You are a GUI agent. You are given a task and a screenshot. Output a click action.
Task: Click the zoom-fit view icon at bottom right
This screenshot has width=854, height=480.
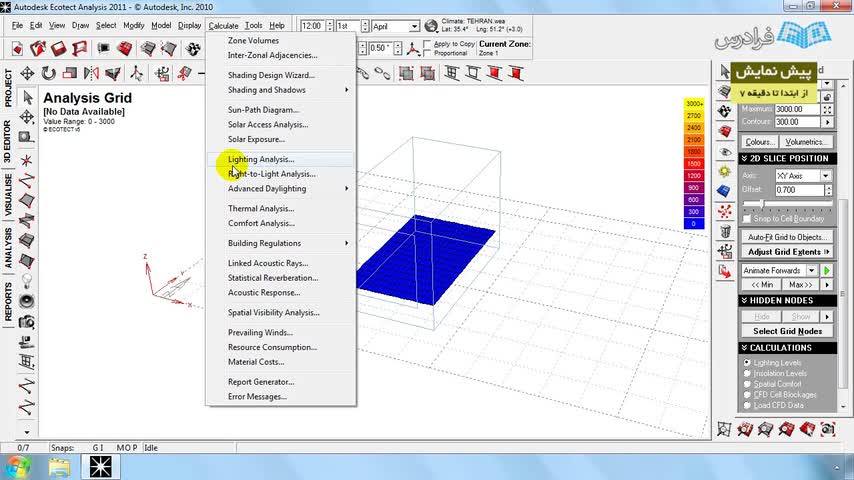click(828, 429)
